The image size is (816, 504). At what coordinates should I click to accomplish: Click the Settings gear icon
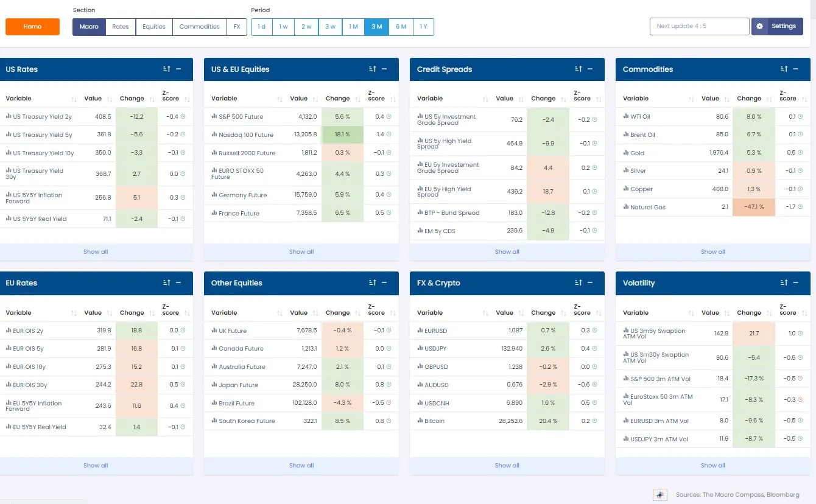[759, 26]
